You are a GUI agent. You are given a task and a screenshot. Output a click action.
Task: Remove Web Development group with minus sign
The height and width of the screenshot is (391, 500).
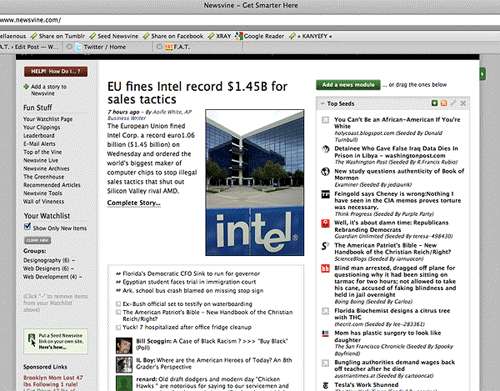coord(80,277)
